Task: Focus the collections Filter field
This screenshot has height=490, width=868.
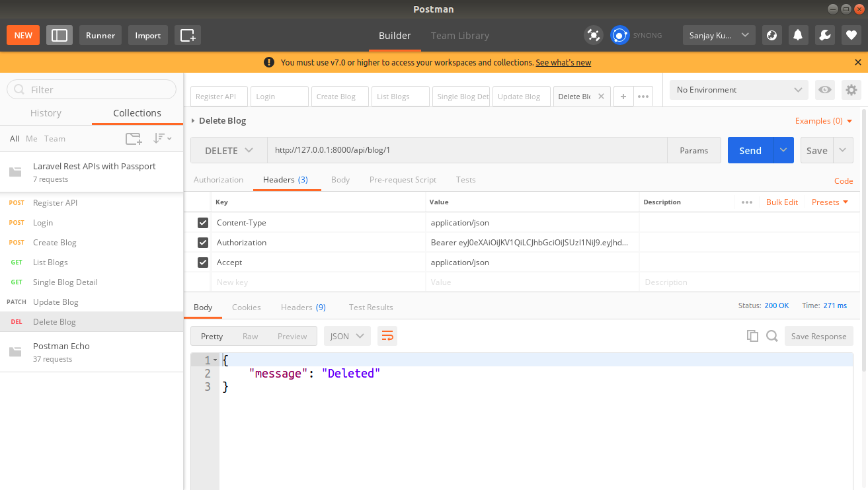Action: tap(91, 89)
